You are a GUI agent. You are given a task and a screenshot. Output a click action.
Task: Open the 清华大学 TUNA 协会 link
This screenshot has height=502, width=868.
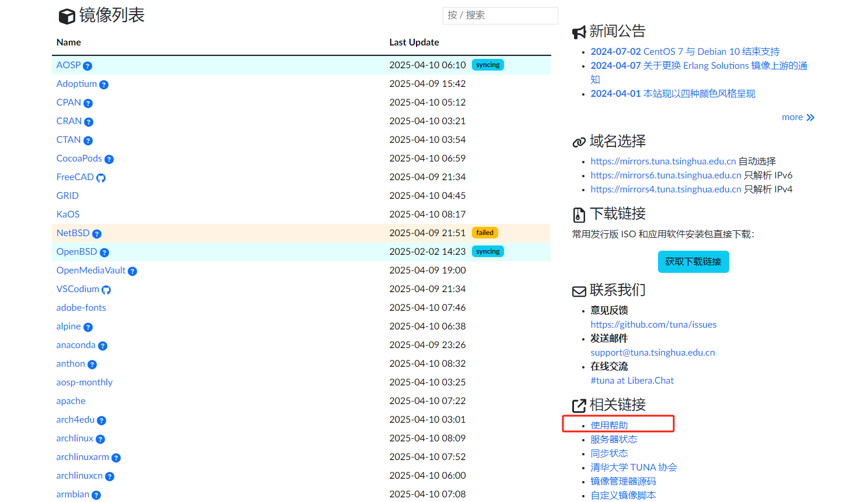pyautogui.click(x=633, y=467)
